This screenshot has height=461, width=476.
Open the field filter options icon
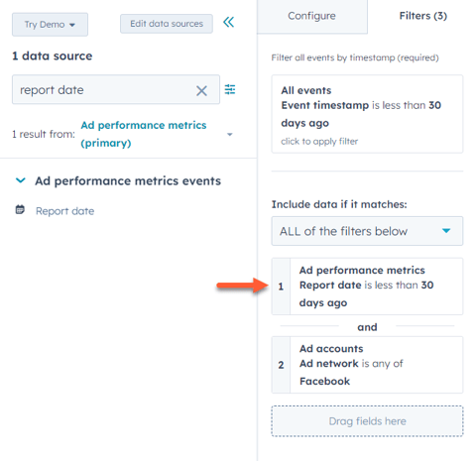tap(230, 89)
